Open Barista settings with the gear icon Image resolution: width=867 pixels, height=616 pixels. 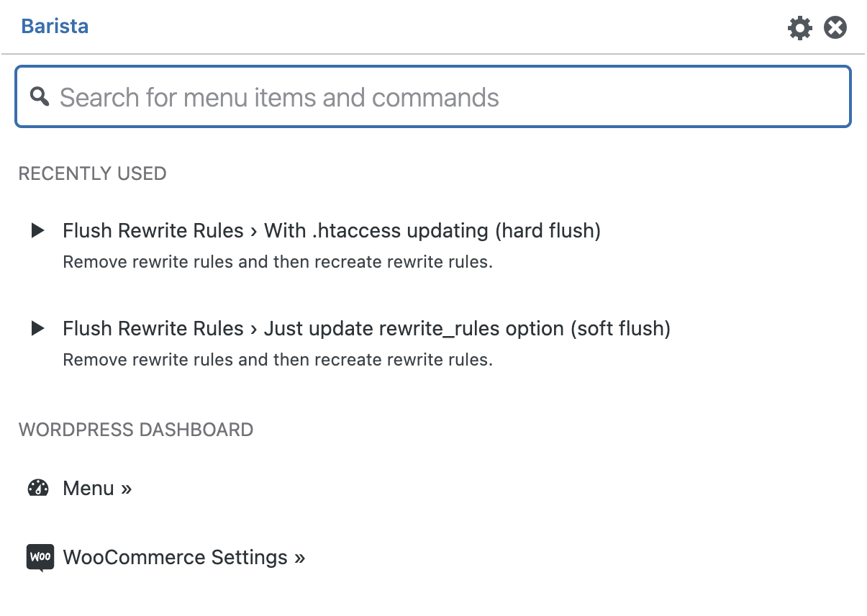click(x=799, y=28)
